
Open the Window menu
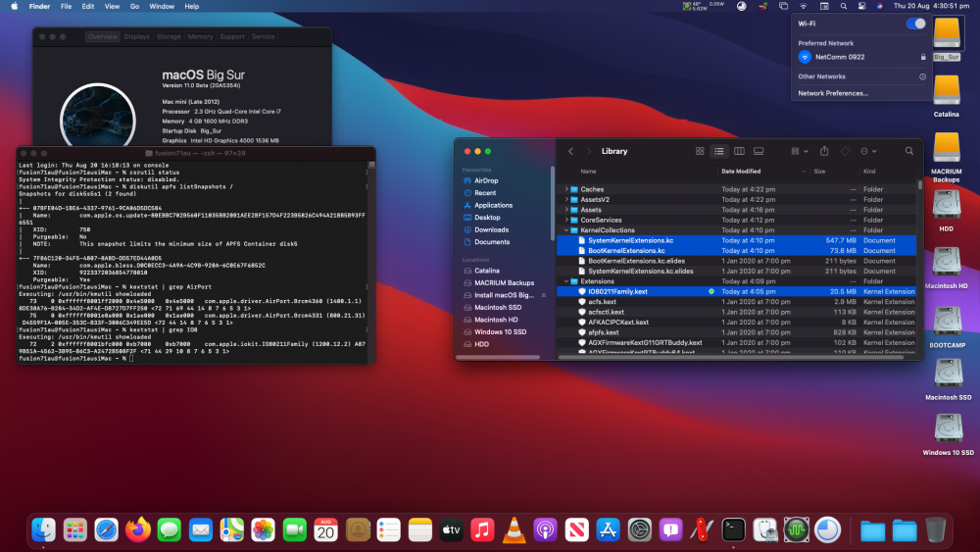pyautogui.click(x=162, y=6)
